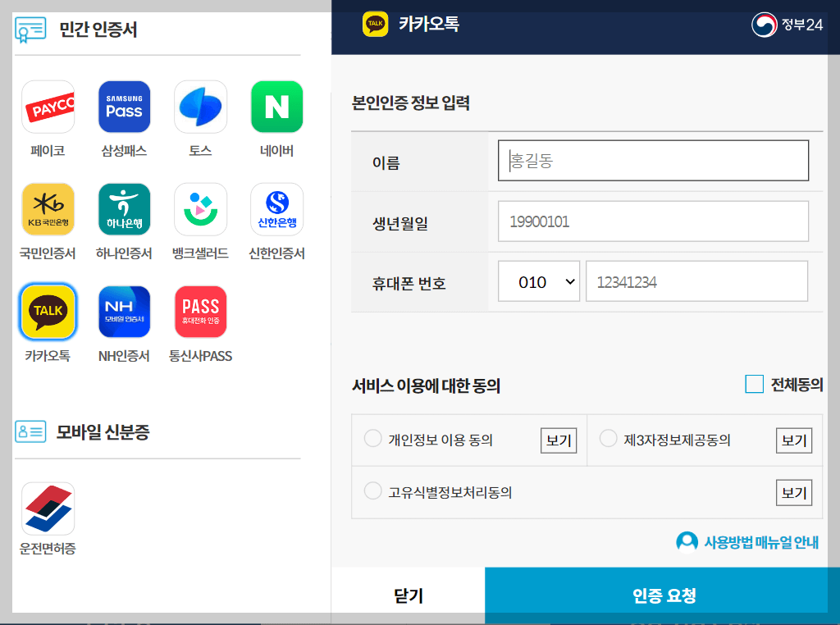Choose 삼성패스 as verification method
840x625 pixels.
(x=124, y=107)
